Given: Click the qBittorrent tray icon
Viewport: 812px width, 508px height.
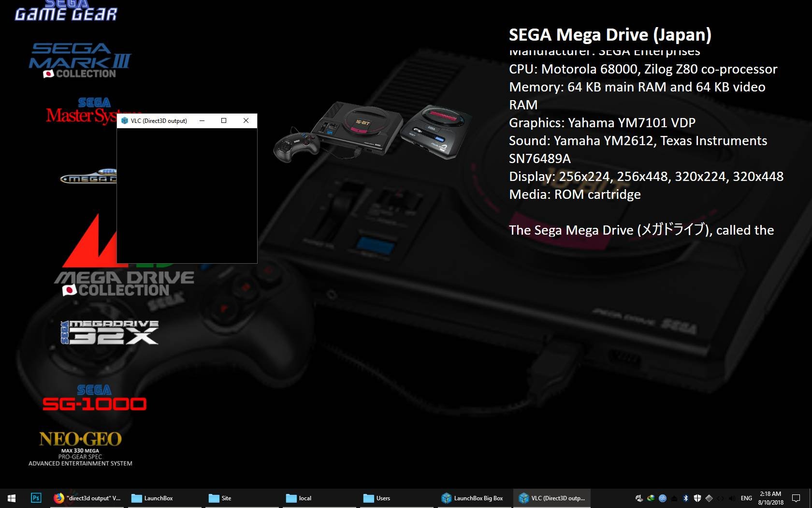Looking at the screenshot, I should [663, 498].
